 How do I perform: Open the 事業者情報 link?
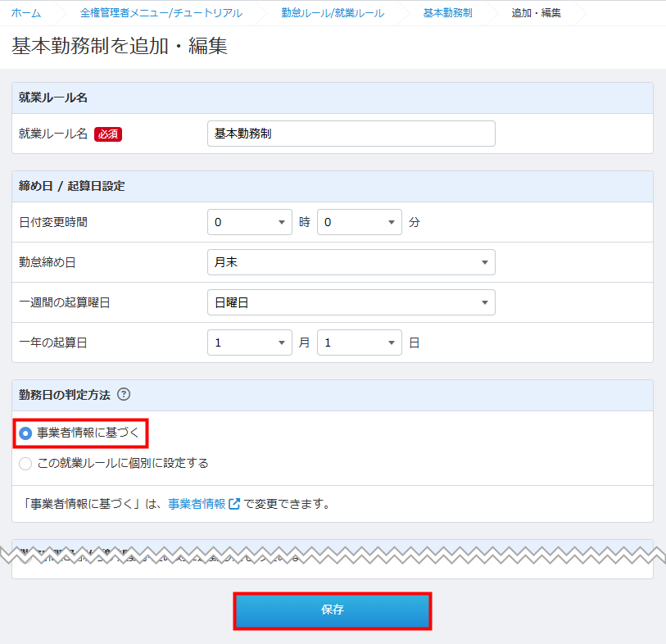[x=197, y=504]
